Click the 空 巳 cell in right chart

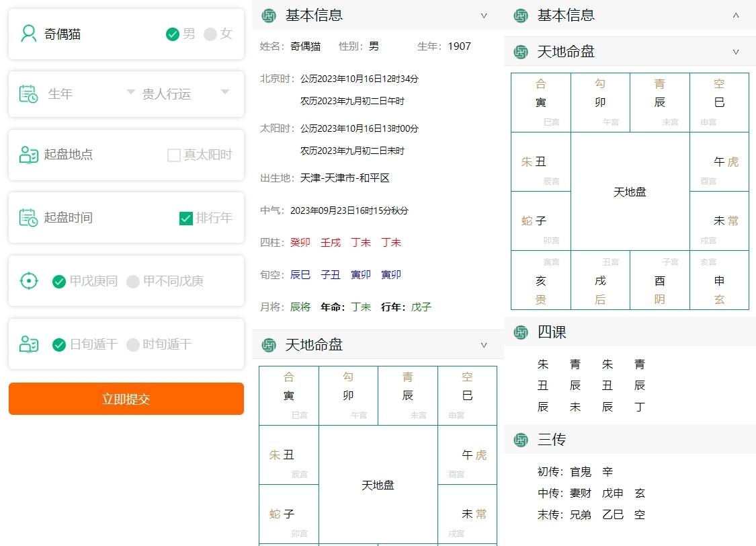(x=719, y=102)
